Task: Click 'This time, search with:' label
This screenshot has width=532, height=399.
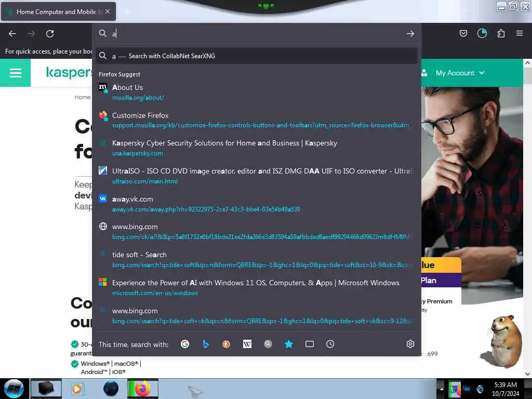Action: (x=134, y=344)
